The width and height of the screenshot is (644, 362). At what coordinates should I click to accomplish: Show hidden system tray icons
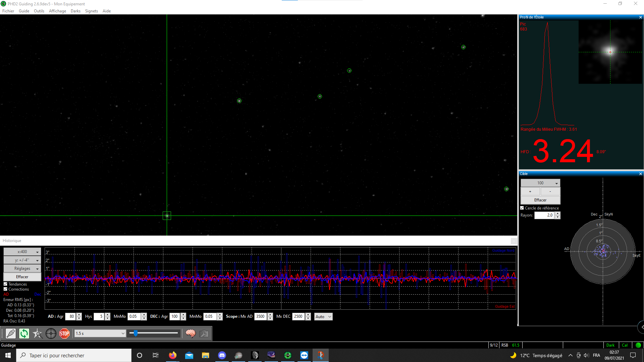tap(570, 355)
